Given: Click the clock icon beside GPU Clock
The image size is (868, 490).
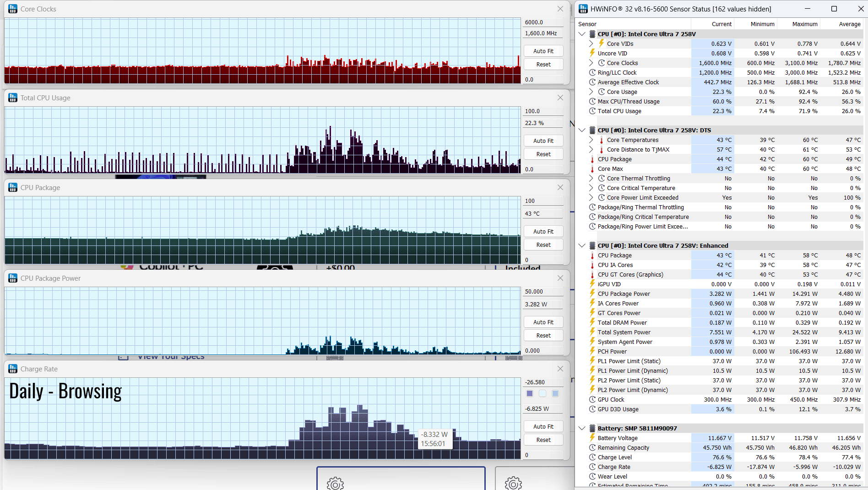Looking at the screenshot, I should [592, 399].
